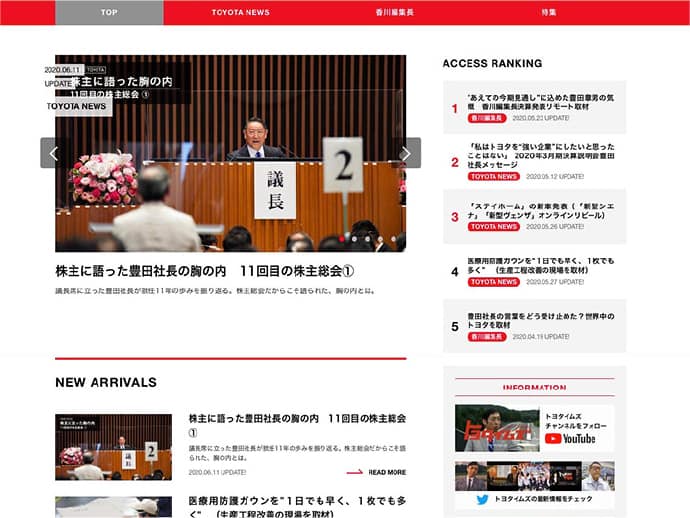Click READ MORE for the first new arrival
This screenshot has height=518, width=690.
point(387,472)
